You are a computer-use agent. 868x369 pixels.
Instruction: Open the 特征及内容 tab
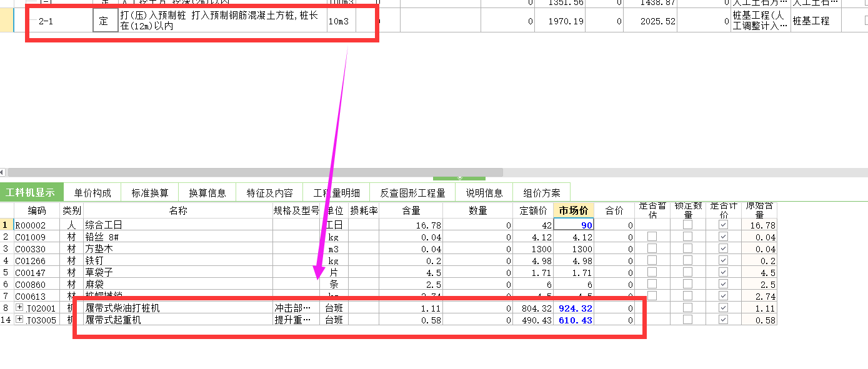point(269,193)
